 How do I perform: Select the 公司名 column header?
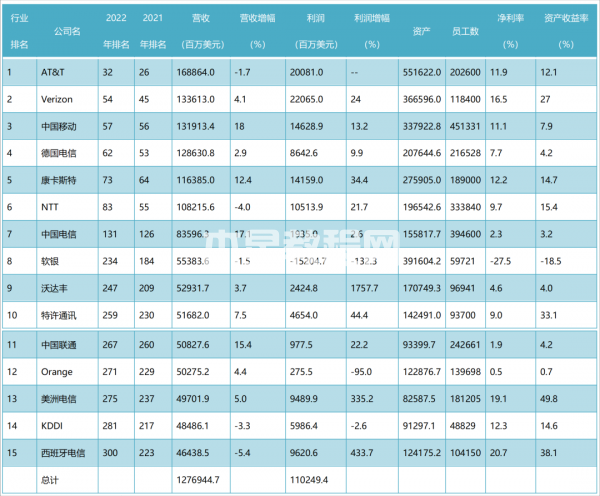click(x=67, y=31)
